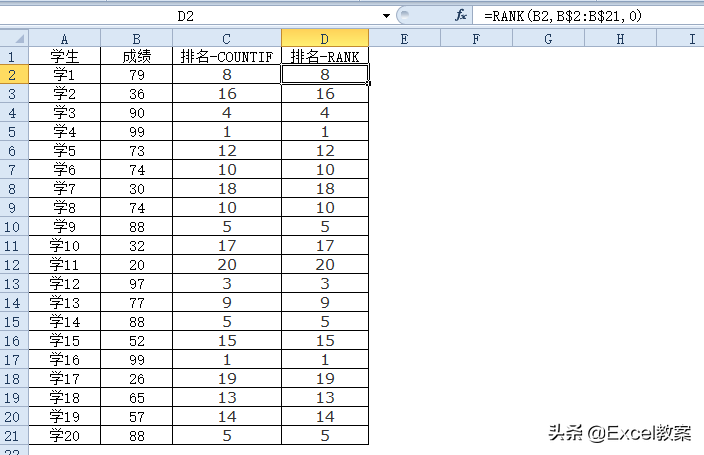Viewport: 704px width, 455px height.
Task: Click cell containing '学9'
Action: 65,226
